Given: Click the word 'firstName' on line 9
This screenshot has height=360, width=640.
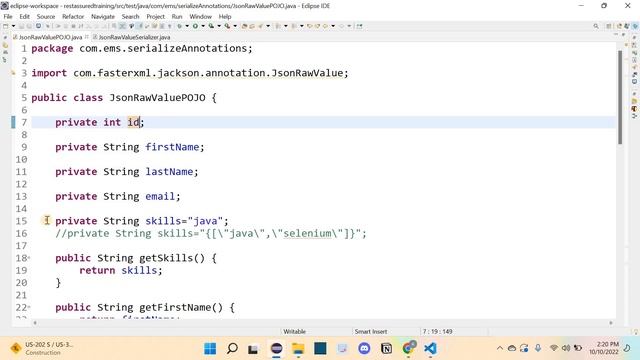Looking at the screenshot, I should click(172, 147).
